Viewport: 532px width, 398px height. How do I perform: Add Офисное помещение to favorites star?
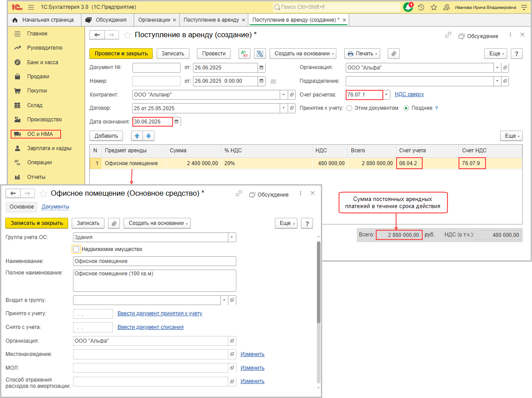coord(43,193)
